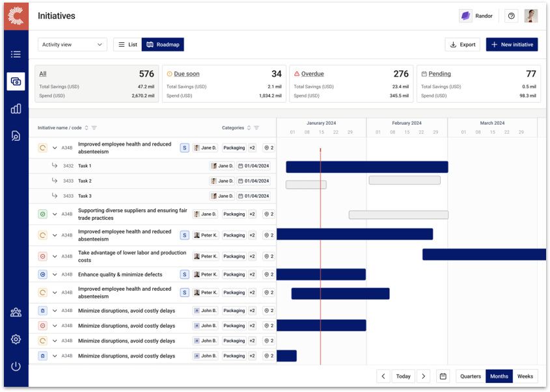
Task: Switch to the List view
Action: 127,44
